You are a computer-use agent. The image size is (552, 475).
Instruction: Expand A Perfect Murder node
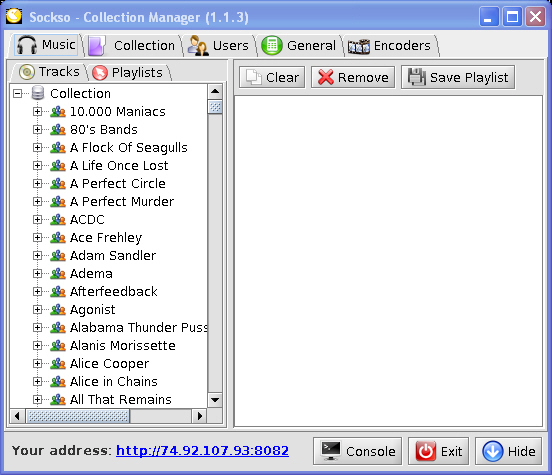pyautogui.click(x=37, y=201)
